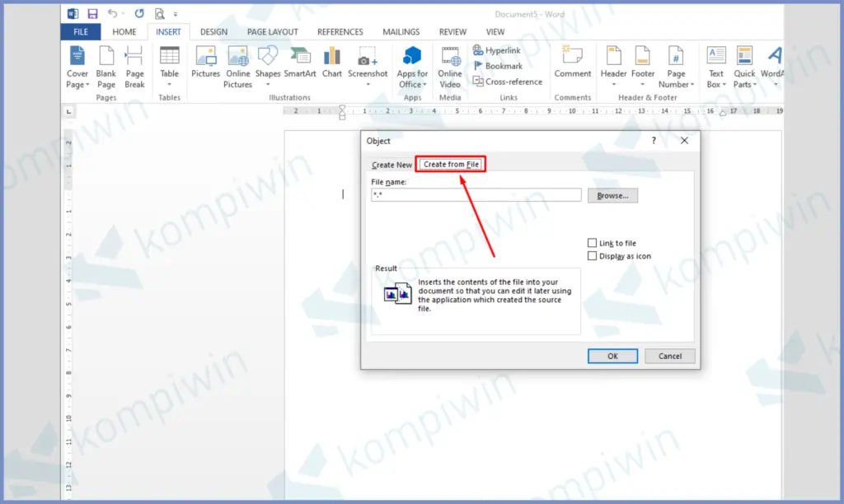Check the Display as icon option
The height and width of the screenshot is (504, 844).
click(591, 256)
